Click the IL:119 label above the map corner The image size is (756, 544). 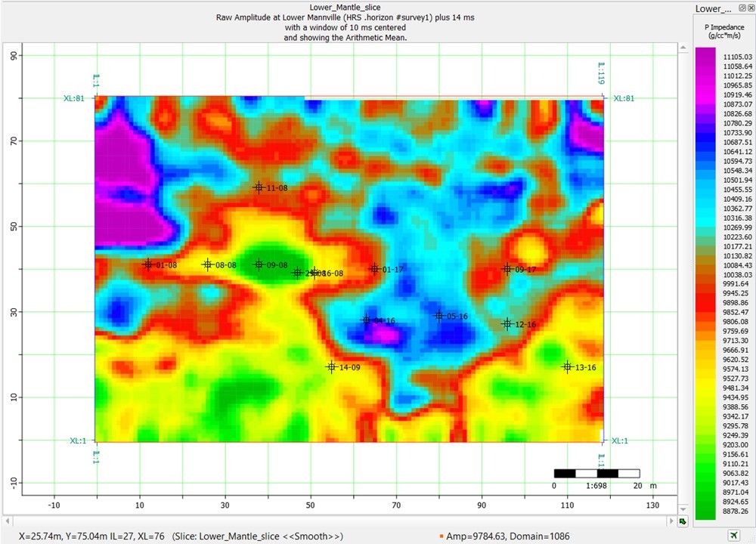point(601,73)
